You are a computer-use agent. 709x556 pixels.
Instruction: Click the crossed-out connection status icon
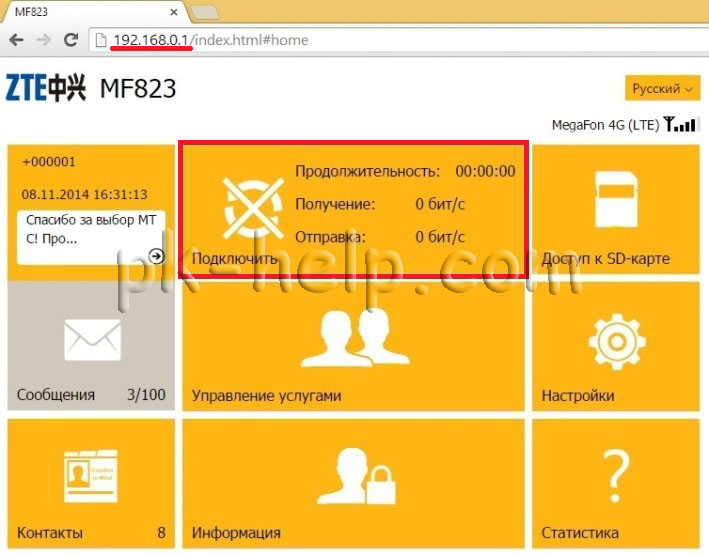pos(253,208)
